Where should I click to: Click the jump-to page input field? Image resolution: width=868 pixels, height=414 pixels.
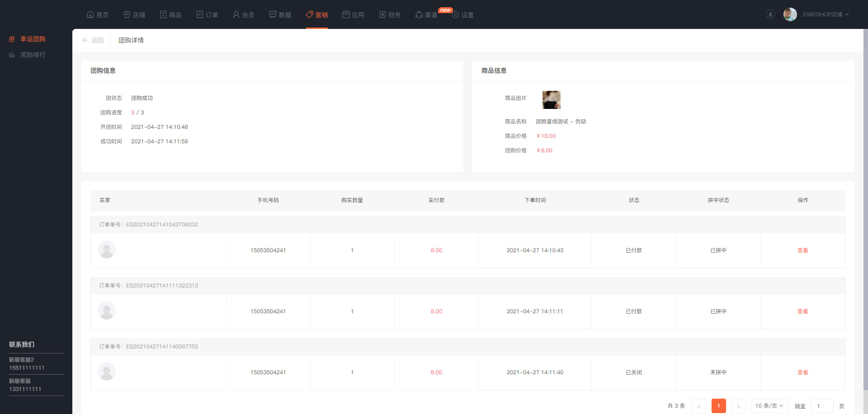point(822,406)
